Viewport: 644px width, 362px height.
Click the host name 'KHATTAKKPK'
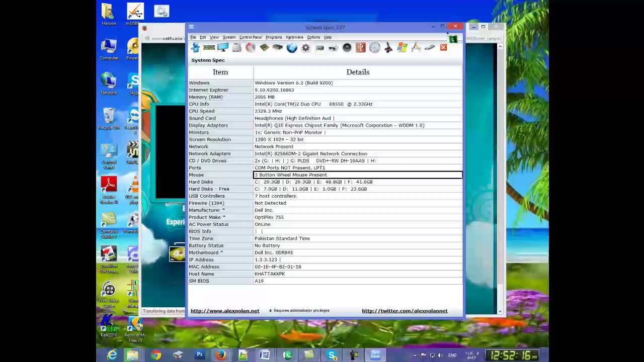pos(270,274)
